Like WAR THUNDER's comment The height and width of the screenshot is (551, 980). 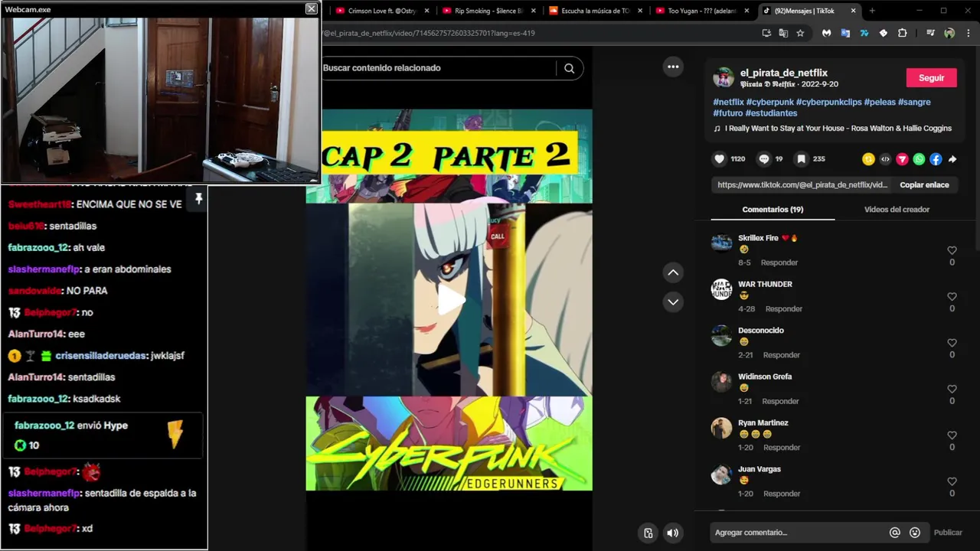pyautogui.click(x=952, y=296)
